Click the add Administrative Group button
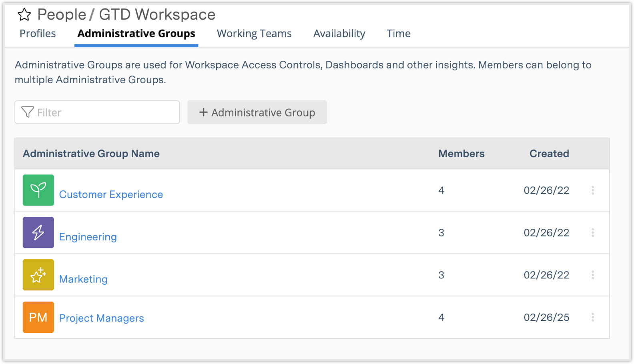 click(x=257, y=112)
